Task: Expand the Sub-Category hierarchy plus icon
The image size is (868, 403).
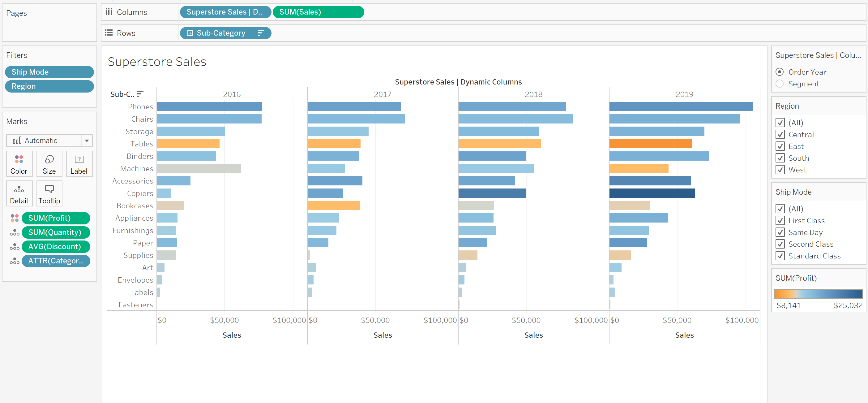Action: (x=190, y=33)
